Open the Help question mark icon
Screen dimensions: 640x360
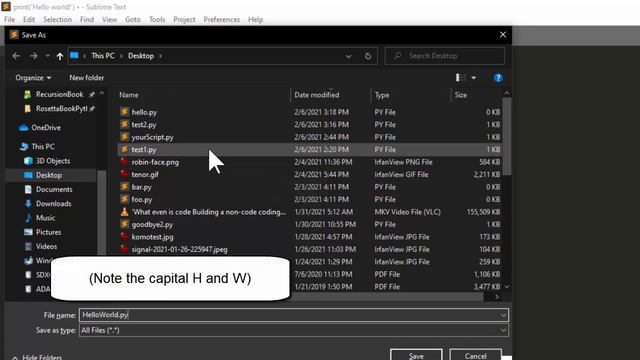click(498, 78)
